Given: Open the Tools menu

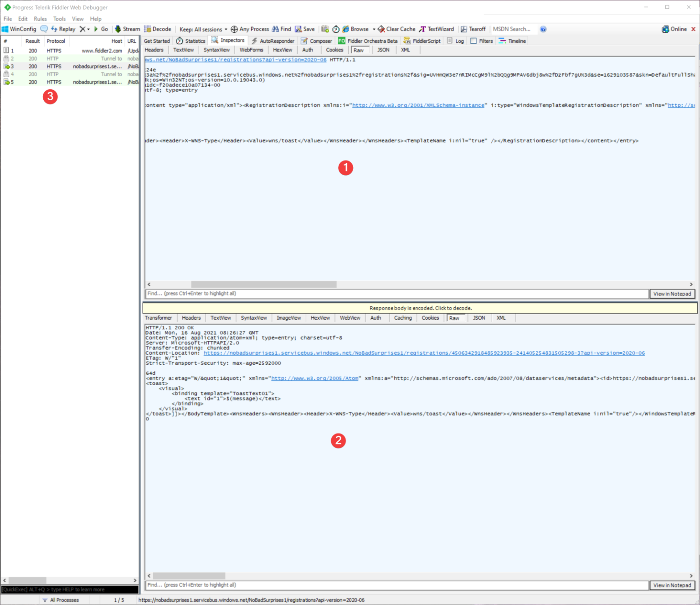Looking at the screenshot, I should pos(59,19).
